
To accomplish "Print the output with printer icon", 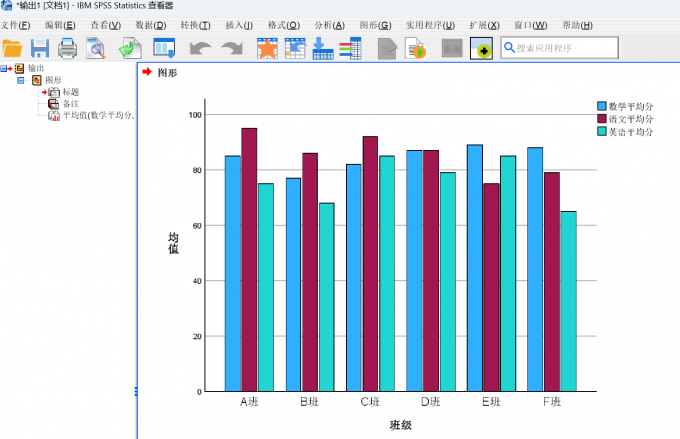I will pos(68,48).
